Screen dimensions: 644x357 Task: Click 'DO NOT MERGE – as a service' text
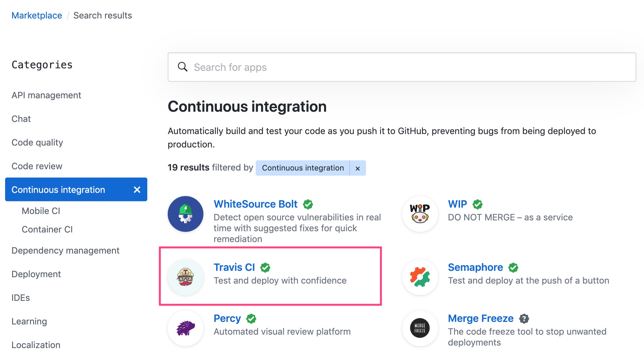(510, 217)
